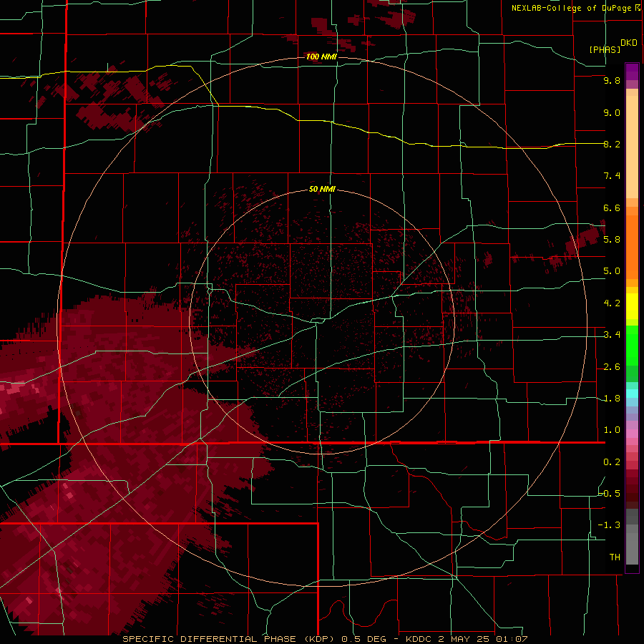The width and height of the screenshot is (644, 644).
Task: Click the 5.8 scale value
Action: pos(612,240)
